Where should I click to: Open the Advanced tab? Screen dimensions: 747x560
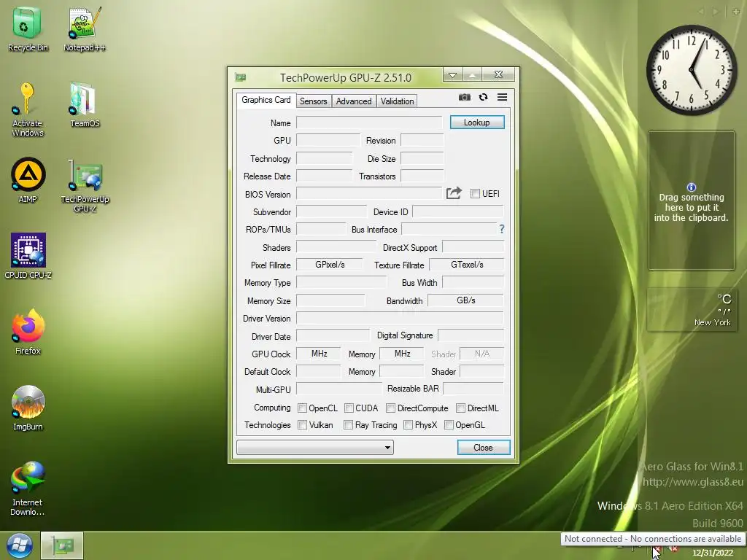click(x=354, y=101)
